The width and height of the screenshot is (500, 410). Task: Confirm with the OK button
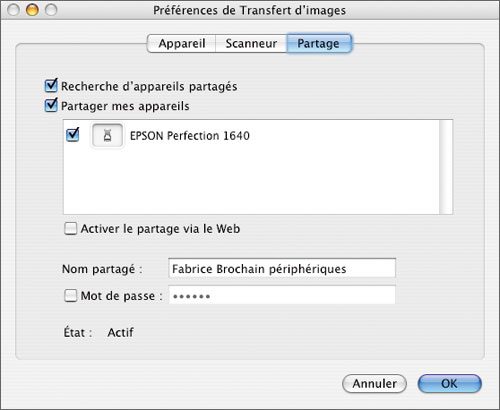tap(449, 384)
